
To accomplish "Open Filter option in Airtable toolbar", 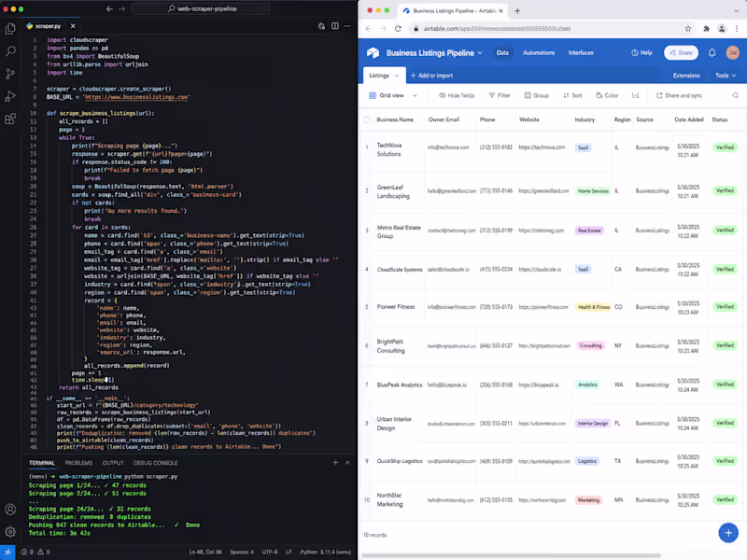I will (500, 96).
